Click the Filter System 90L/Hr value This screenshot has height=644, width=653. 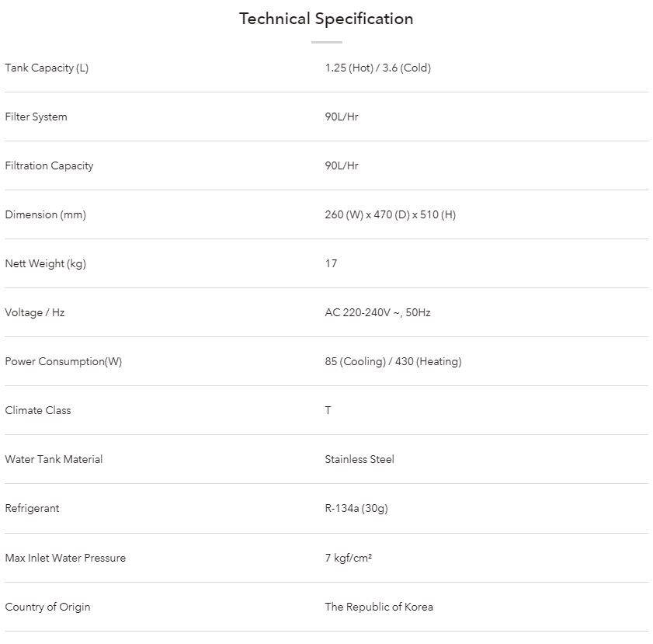point(342,117)
